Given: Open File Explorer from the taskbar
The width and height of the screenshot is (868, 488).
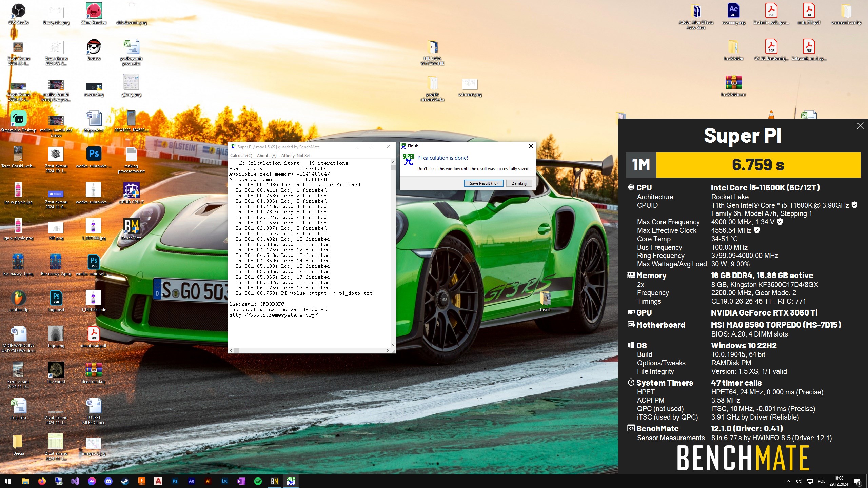Looking at the screenshot, I should pos(25,481).
